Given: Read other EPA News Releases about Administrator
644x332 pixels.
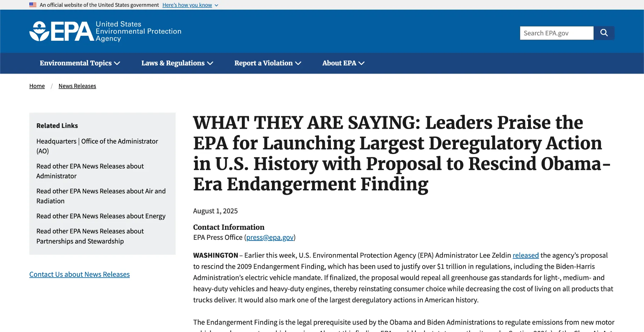Looking at the screenshot, I should pos(90,171).
